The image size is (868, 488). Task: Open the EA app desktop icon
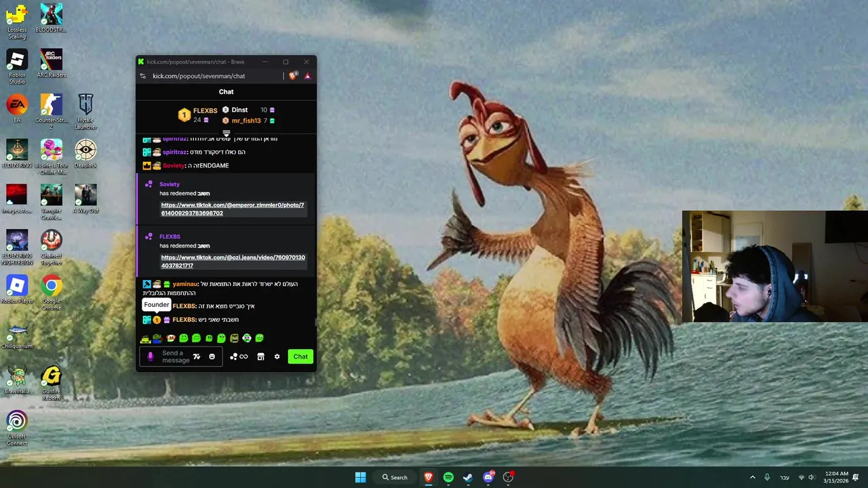[17, 108]
